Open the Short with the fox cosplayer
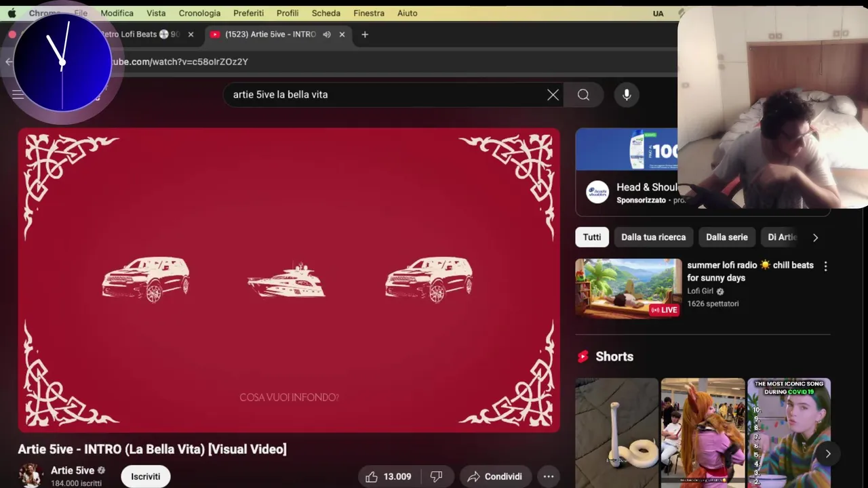Screen dimensions: 868x488 703,433
